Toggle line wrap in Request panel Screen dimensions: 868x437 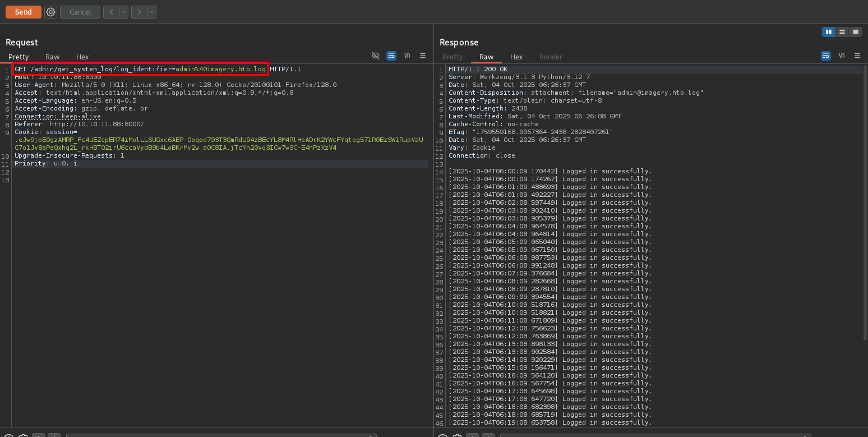point(391,56)
